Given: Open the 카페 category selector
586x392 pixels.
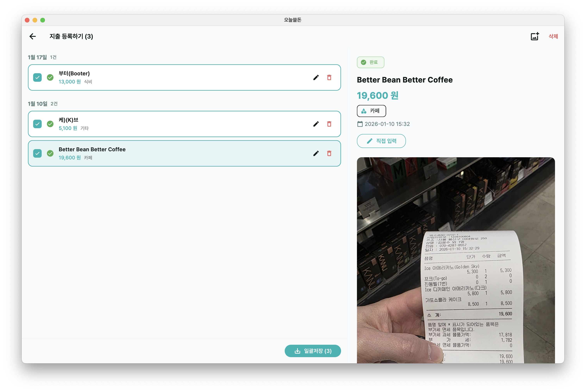Looking at the screenshot, I should click(x=371, y=111).
